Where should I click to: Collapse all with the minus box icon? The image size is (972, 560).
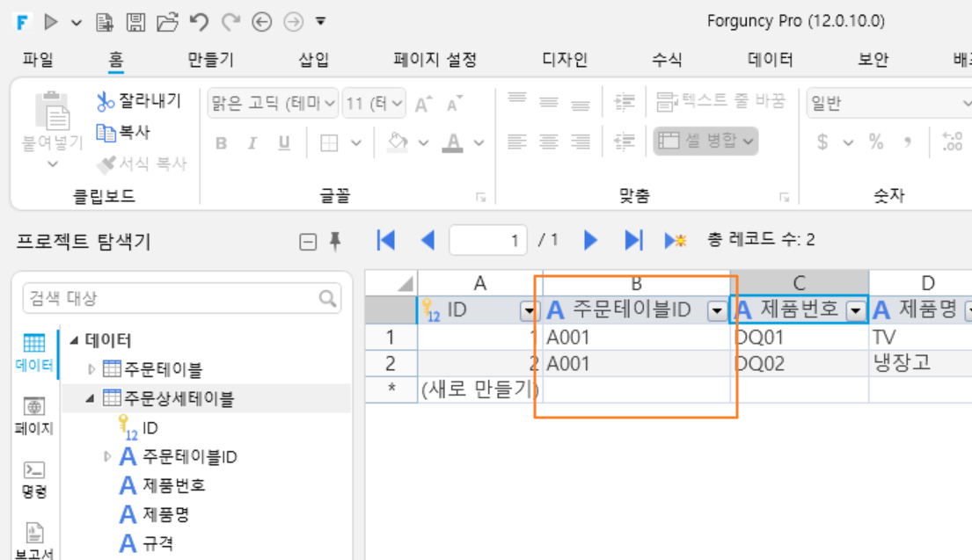click(308, 242)
